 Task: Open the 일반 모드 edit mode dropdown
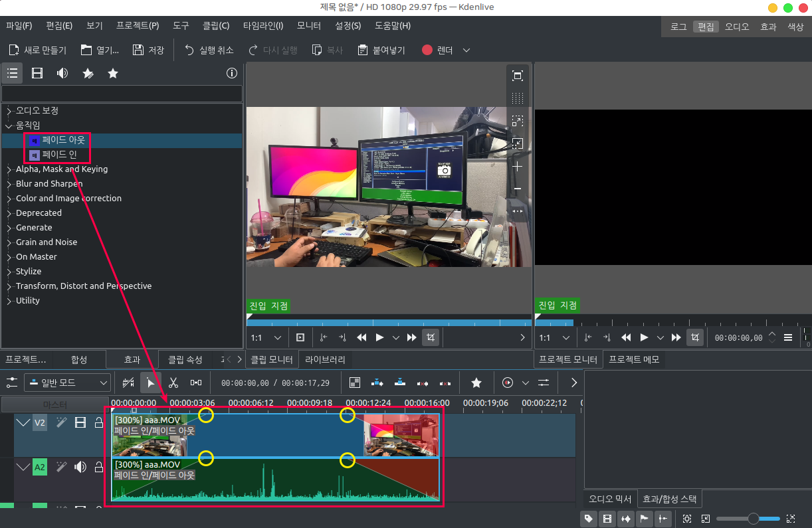[67, 383]
